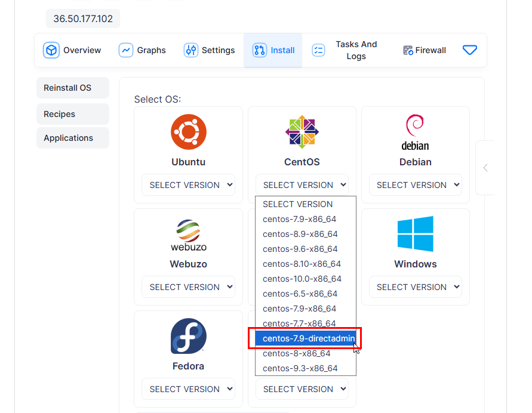532x413 pixels.
Task: Open the Settings tab
Action: coord(209,50)
